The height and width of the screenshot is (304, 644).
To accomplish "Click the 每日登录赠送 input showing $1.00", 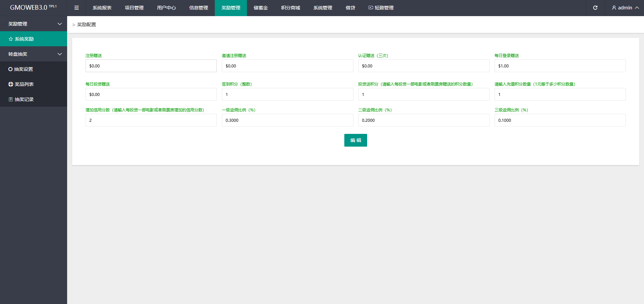I will coord(560,66).
